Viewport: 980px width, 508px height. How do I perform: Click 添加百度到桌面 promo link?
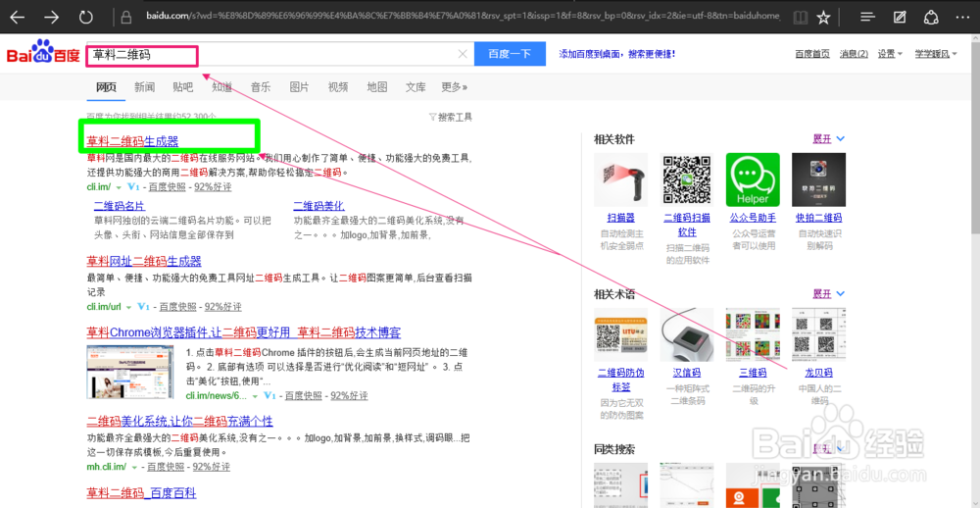(x=616, y=54)
